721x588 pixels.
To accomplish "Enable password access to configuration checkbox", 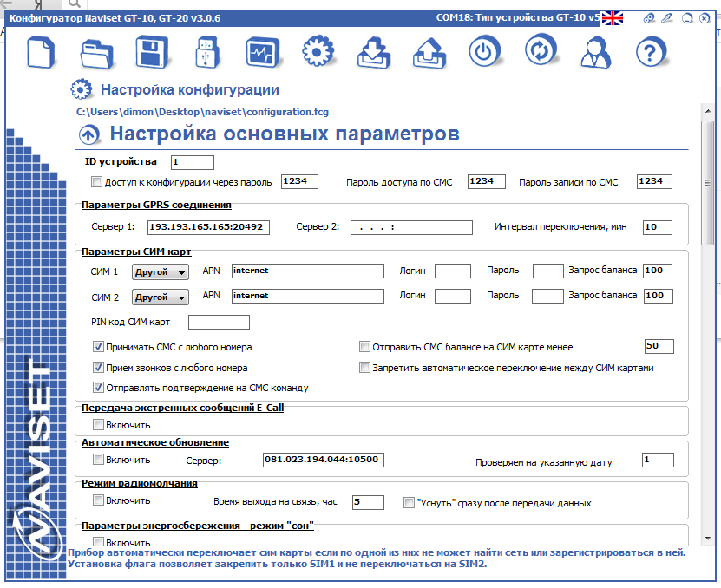I will (97, 182).
